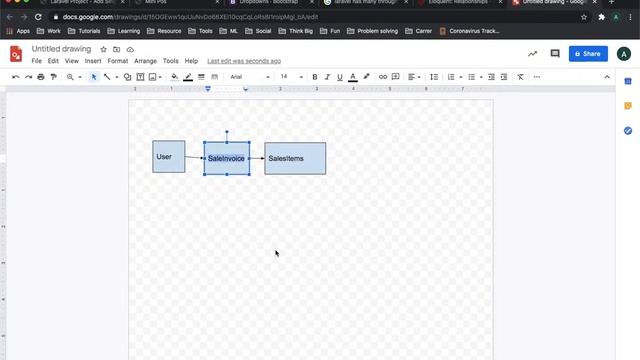Click the Move to folder icon
This screenshot has width=640, height=360.
pos(117,49)
